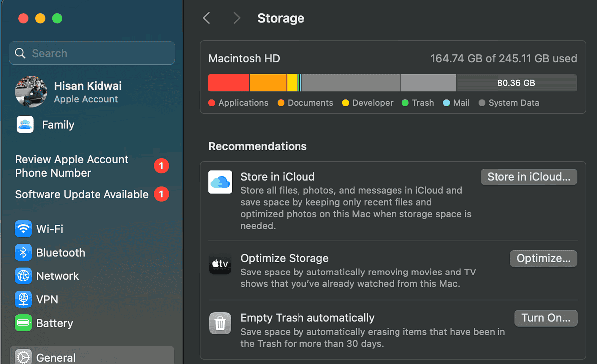Click the Store in iCloud… button
This screenshot has width=597, height=364.
pyautogui.click(x=529, y=177)
